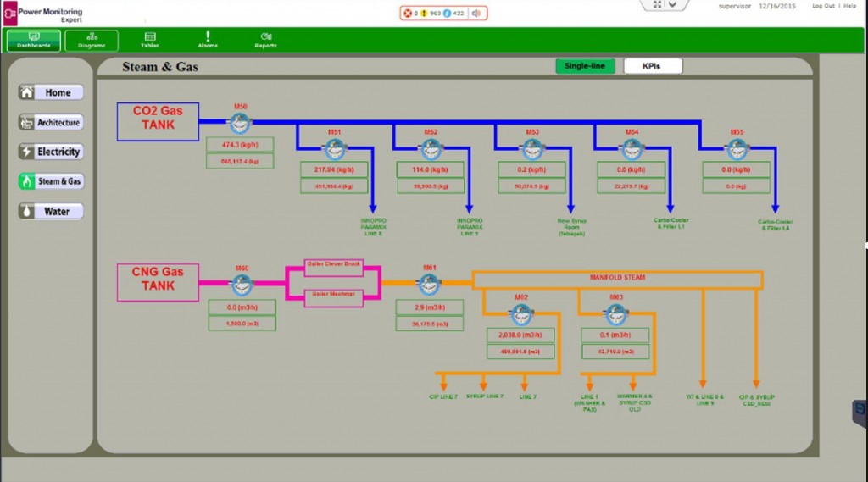Viewport: 868px width, 482px height.
Task: Select the M61 steam meter icon
Action: 429,285
